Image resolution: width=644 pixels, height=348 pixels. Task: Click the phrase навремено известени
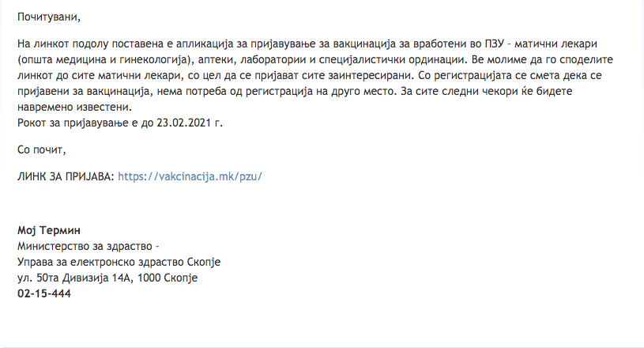coord(74,108)
